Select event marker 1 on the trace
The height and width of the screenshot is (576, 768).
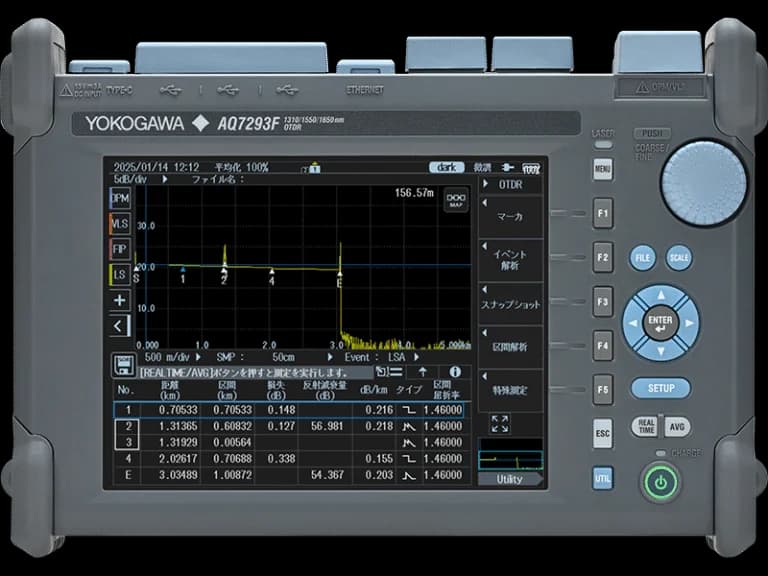[x=183, y=275]
